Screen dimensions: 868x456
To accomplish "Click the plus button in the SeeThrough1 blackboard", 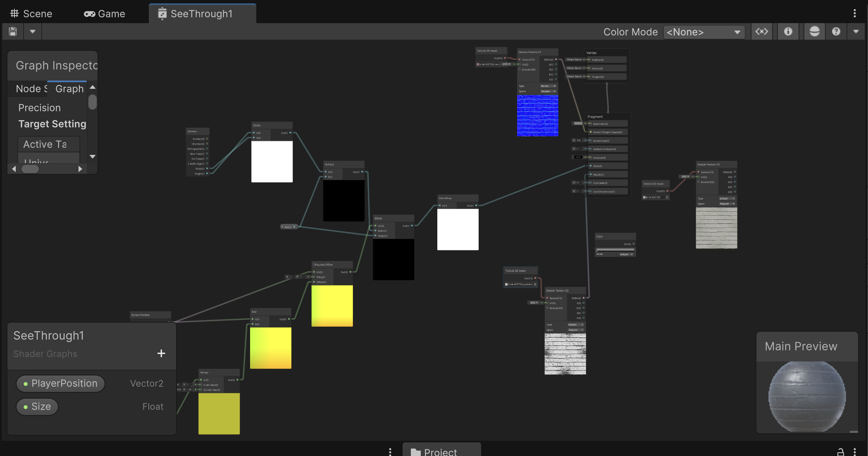I will coord(161,353).
